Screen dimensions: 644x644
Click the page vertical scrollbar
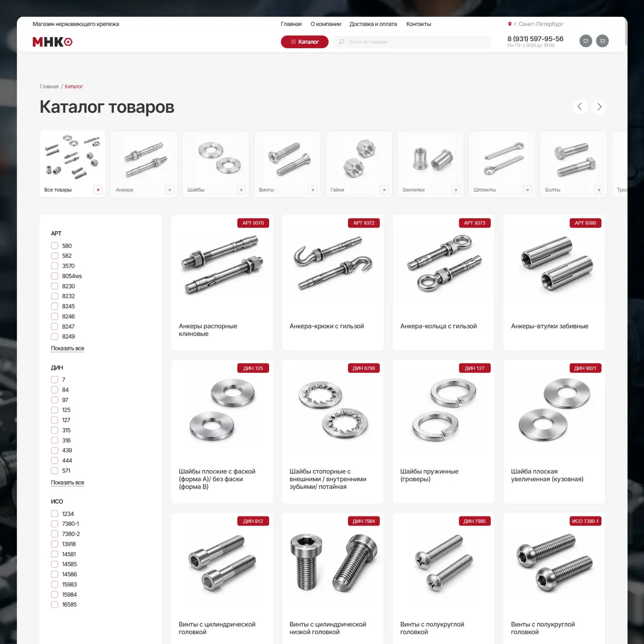(x=626, y=33)
